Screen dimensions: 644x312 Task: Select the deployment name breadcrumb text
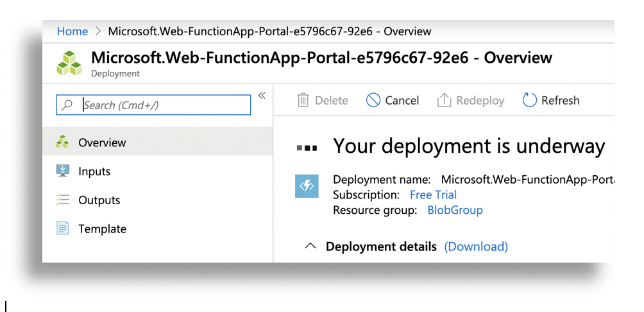click(269, 31)
